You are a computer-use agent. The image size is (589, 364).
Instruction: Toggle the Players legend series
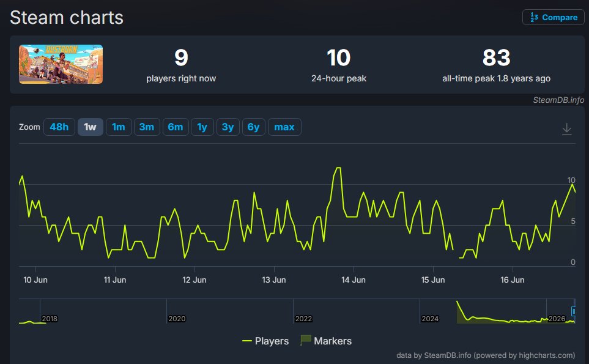click(265, 341)
